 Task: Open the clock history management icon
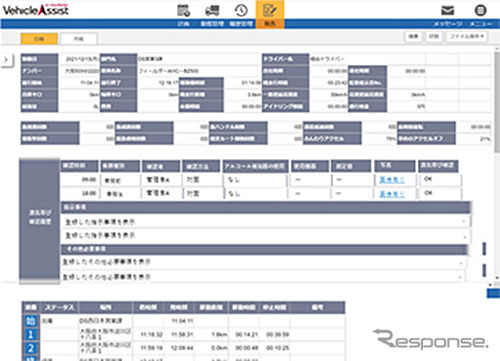241,11
